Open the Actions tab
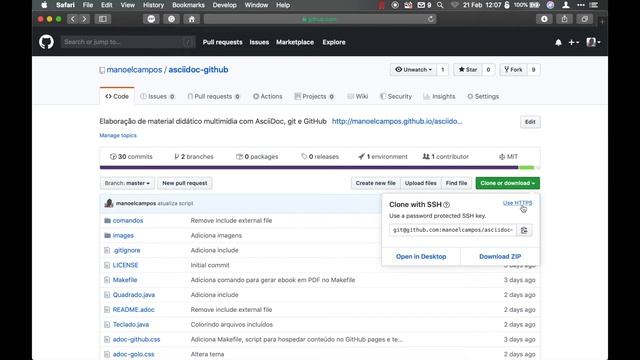640x360 pixels. click(267, 97)
